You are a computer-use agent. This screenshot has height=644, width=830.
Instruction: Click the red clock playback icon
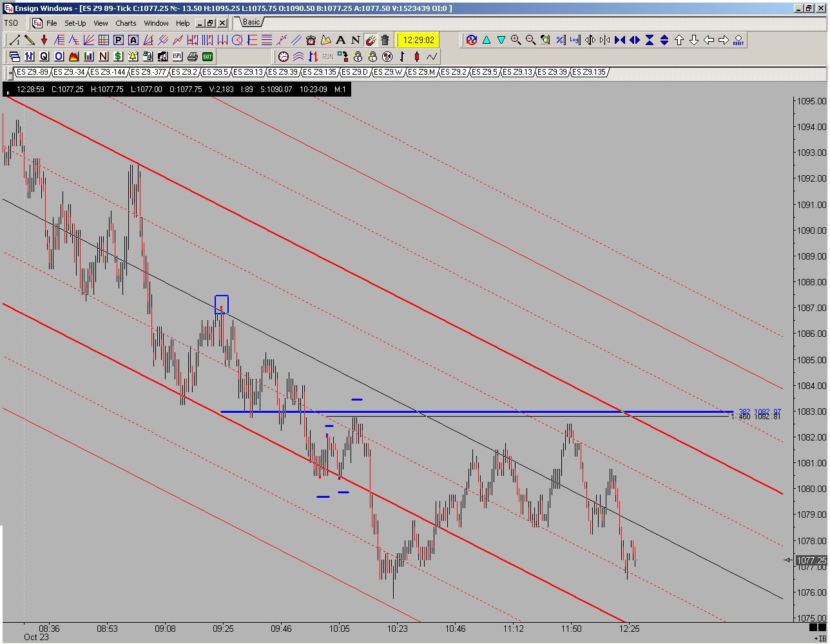(284, 56)
